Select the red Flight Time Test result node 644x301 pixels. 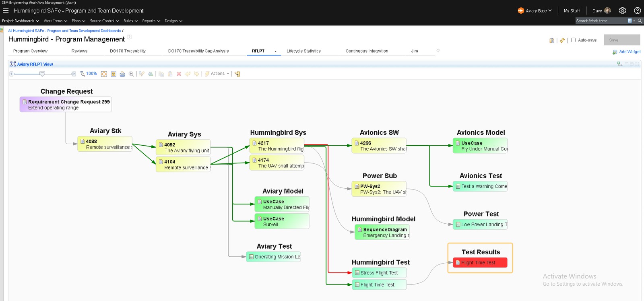pyautogui.click(x=480, y=263)
